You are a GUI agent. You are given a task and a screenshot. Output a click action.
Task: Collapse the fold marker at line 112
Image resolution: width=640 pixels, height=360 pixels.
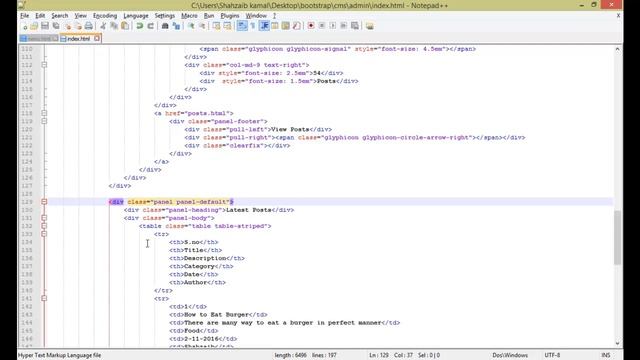[44, 65]
